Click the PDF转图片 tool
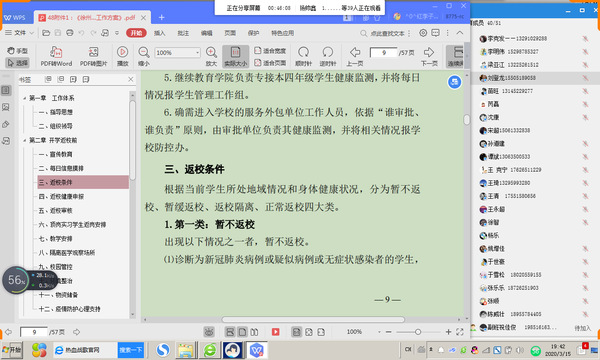 pos(93,56)
